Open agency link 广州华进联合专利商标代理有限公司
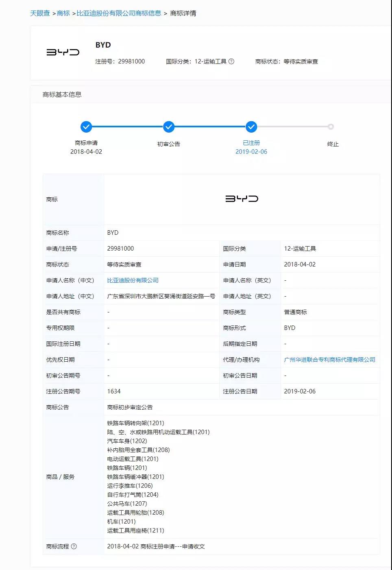This screenshot has width=392, height=570. tap(329, 359)
